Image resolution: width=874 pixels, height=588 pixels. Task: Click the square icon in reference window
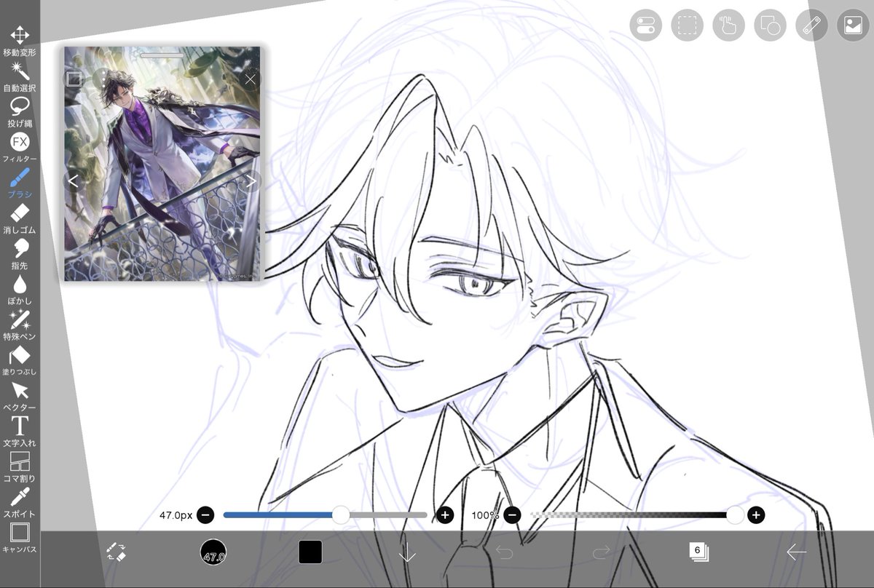[x=74, y=79]
